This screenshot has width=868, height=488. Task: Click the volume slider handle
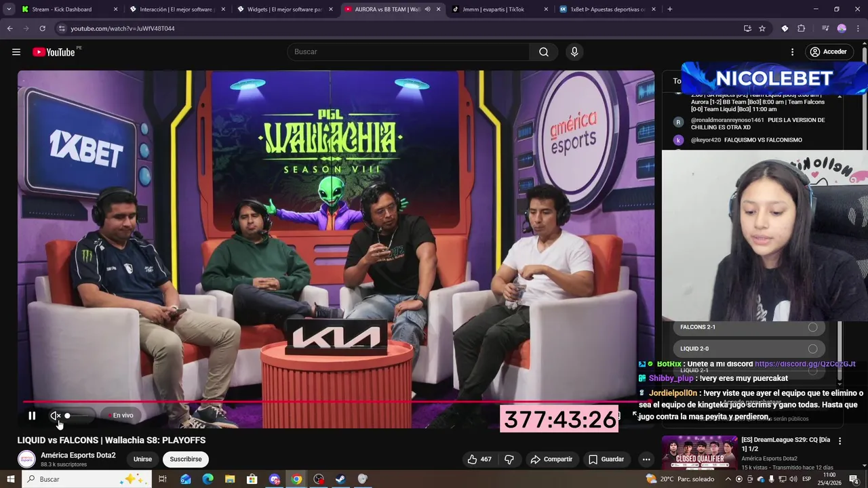tap(67, 415)
